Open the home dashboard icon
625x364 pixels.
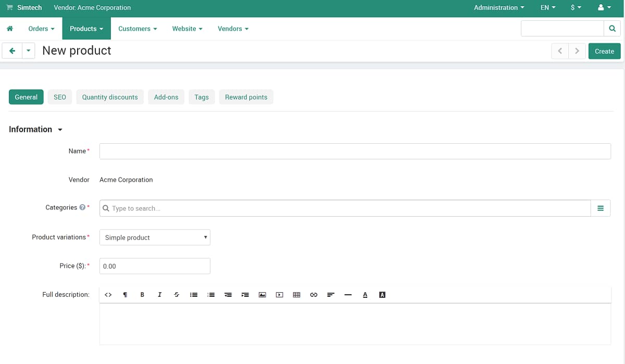pos(10,28)
